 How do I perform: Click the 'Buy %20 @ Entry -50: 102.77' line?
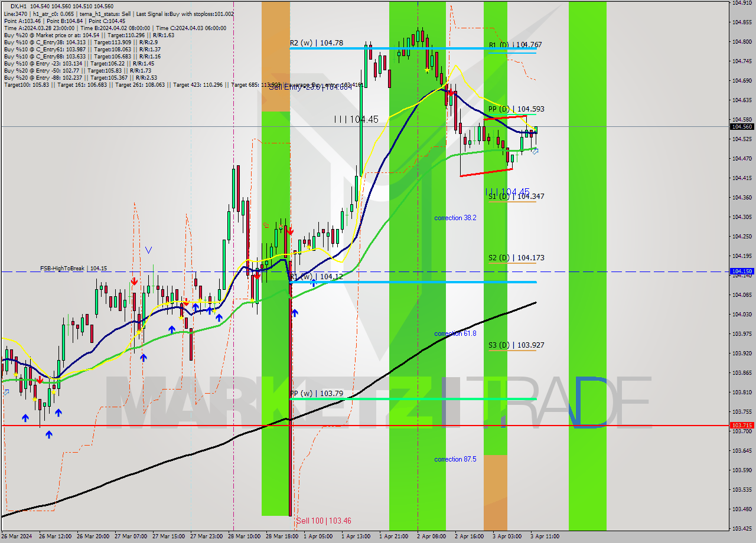pyautogui.click(x=77, y=70)
